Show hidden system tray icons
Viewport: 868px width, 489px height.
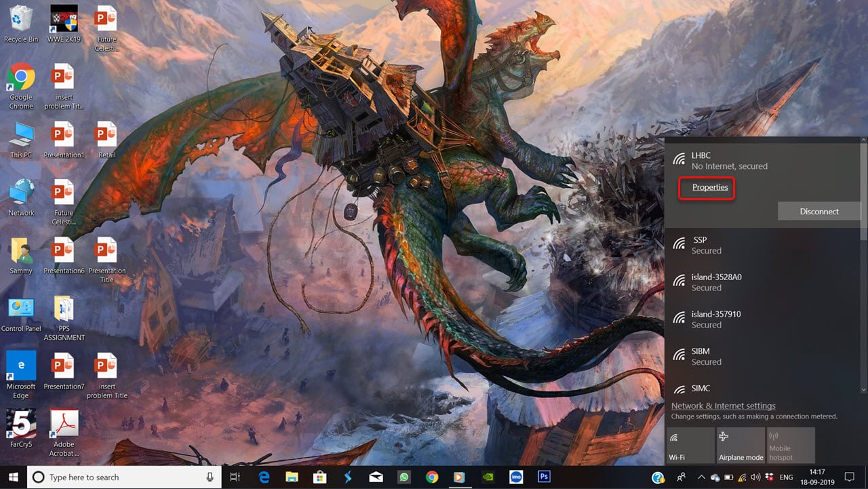702,477
